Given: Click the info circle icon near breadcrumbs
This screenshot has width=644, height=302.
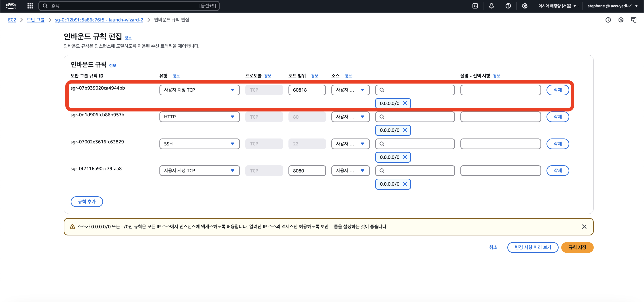Looking at the screenshot, I should (608, 20).
